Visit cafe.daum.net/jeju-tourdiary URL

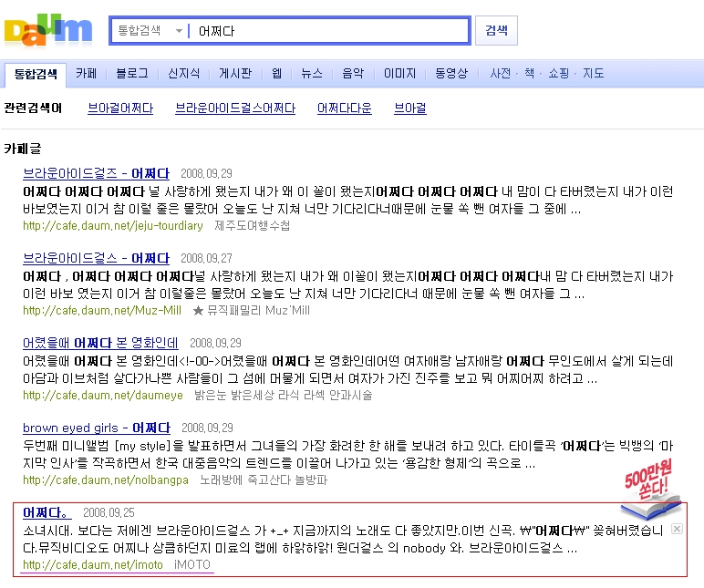(113, 225)
